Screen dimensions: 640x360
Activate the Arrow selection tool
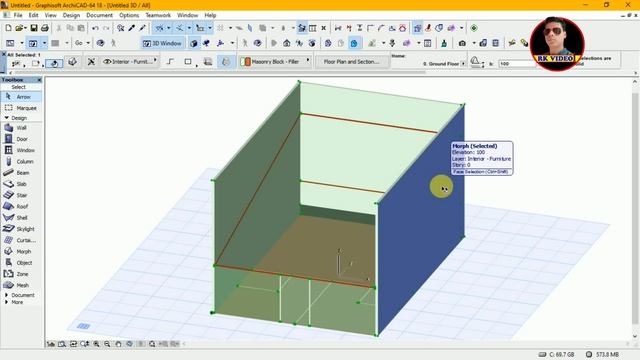point(21,97)
